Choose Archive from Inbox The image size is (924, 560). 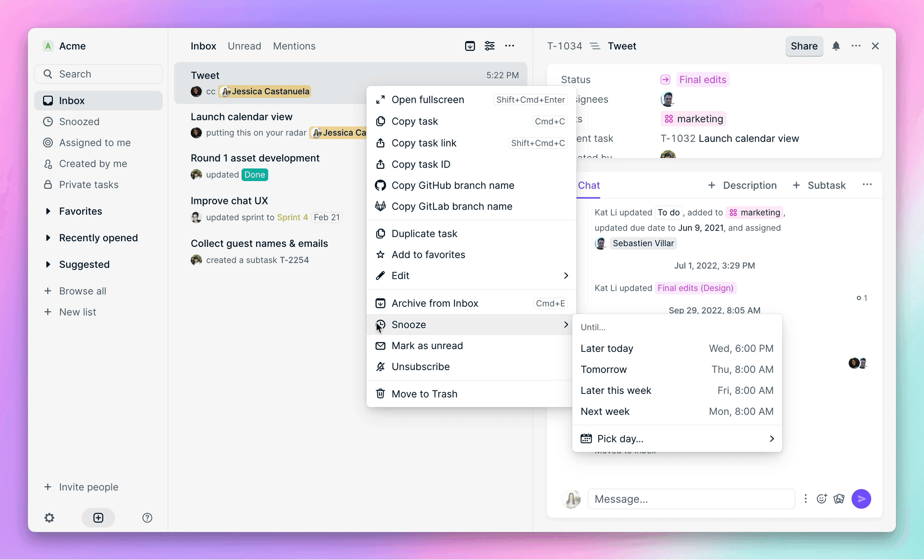471,303
